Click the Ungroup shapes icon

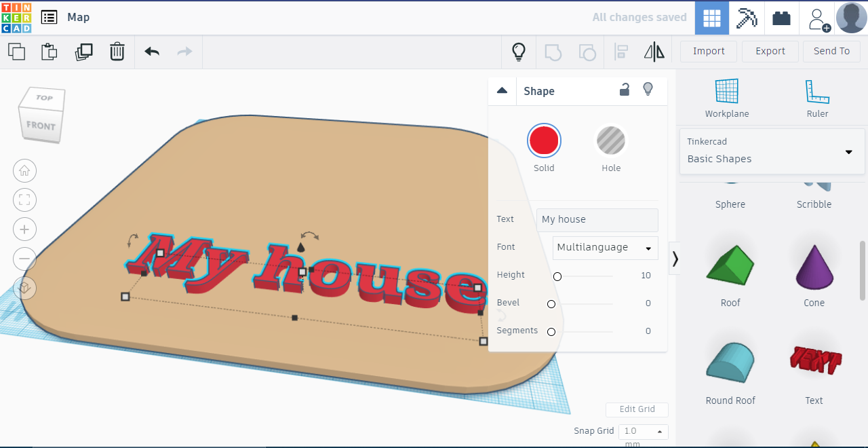(x=587, y=52)
